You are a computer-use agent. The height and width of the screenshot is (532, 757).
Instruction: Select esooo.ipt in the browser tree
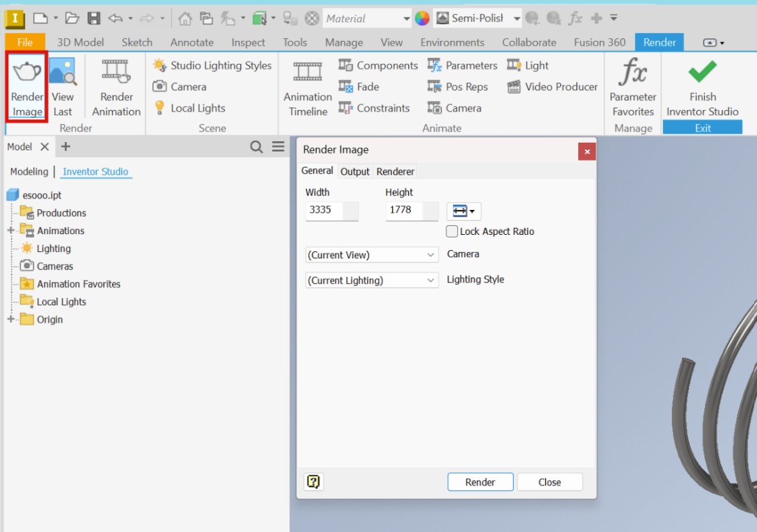pyautogui.click(x=42, y=195)
